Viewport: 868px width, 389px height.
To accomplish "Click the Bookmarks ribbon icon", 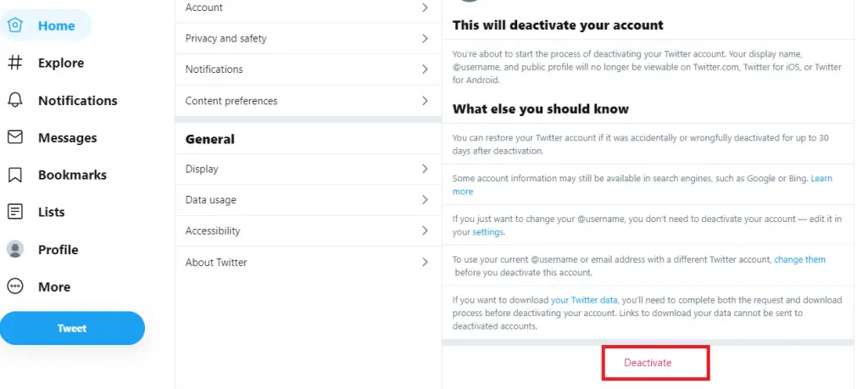I will tap(15, 175).
